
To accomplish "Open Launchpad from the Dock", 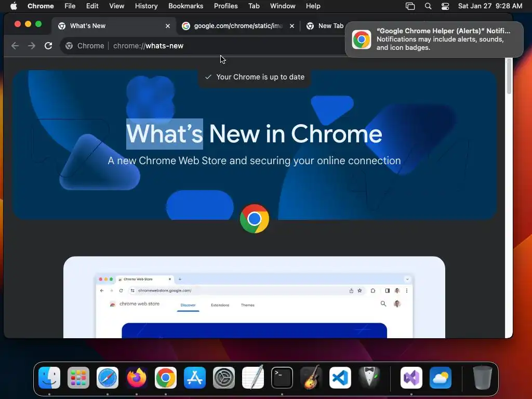I will click(78, 378).
